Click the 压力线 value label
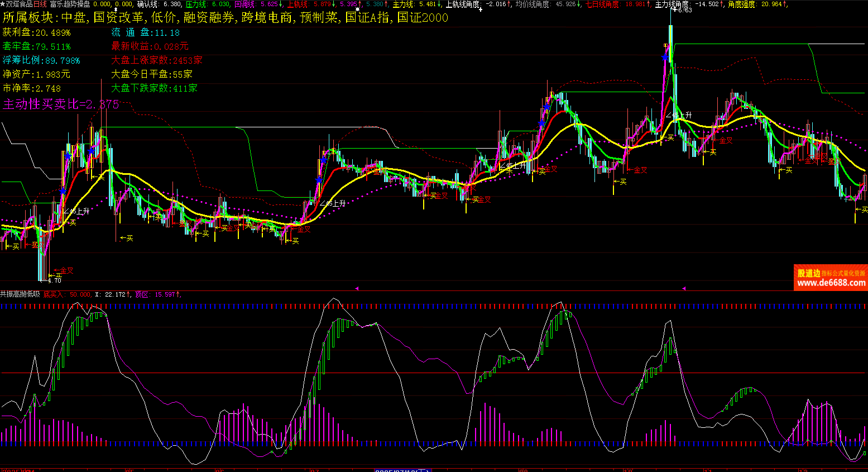Image resolution: width=868 pixels, height=472 pixels. (207, 4)
